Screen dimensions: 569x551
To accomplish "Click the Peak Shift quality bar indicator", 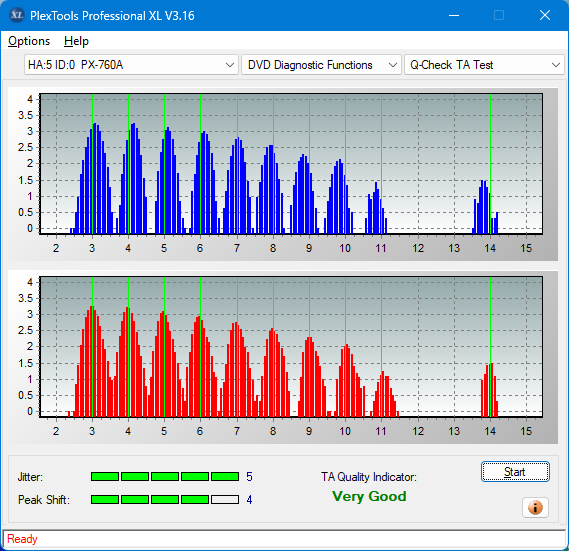I will click(x=165, y=499).
